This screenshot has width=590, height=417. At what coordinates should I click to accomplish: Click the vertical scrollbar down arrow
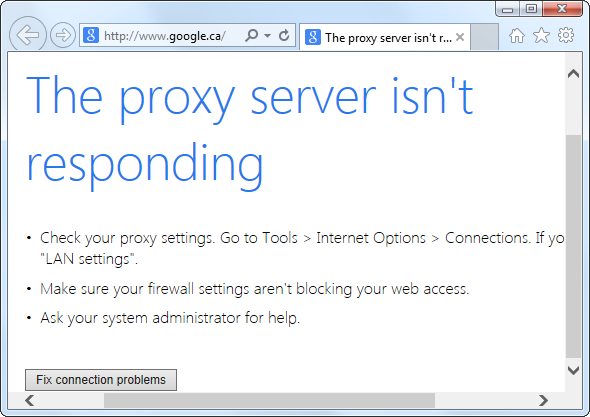click(573, 370)
